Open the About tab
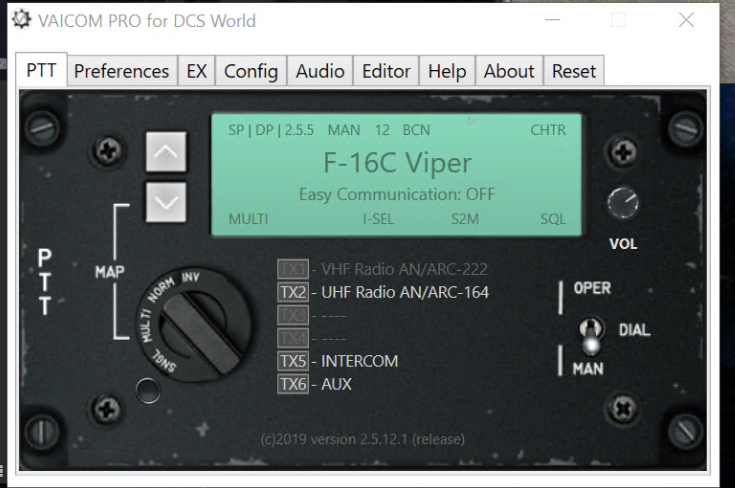This screenshot has width=735, height=488. 509,71
